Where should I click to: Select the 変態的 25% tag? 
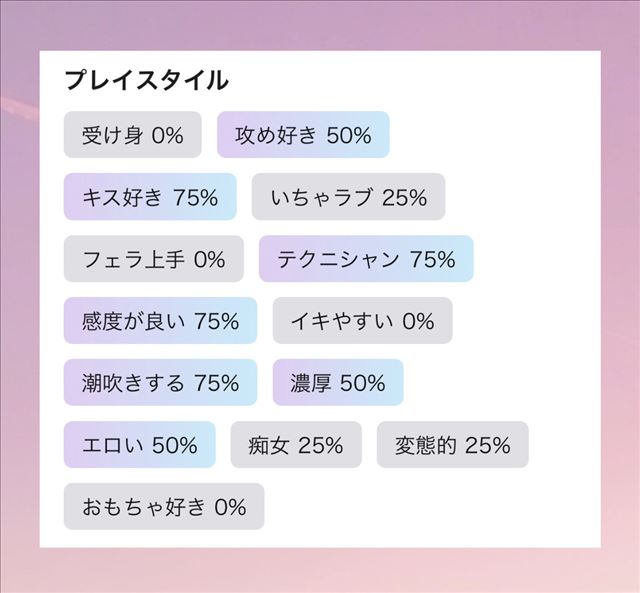coord(453,444)
